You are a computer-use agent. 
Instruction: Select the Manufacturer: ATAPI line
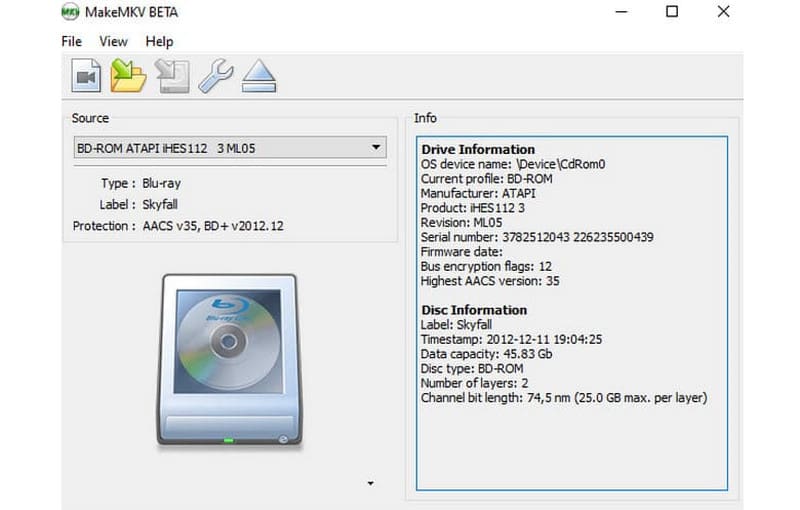tap(478, 194)
